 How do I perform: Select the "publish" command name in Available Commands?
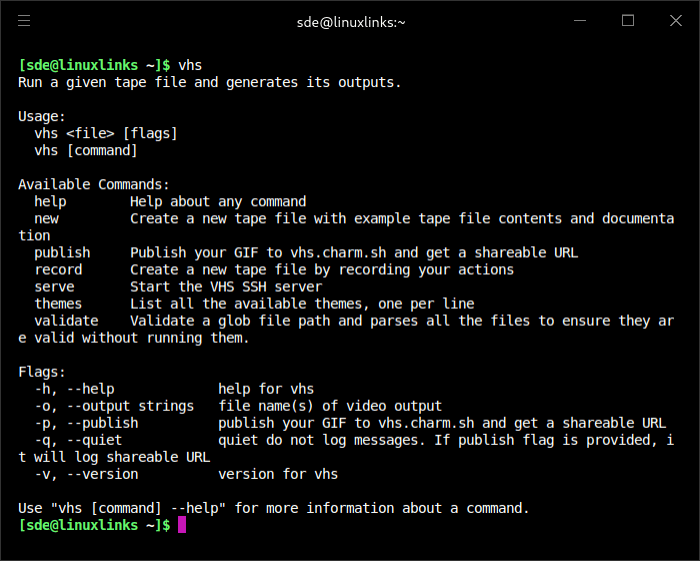pos(62,252)
